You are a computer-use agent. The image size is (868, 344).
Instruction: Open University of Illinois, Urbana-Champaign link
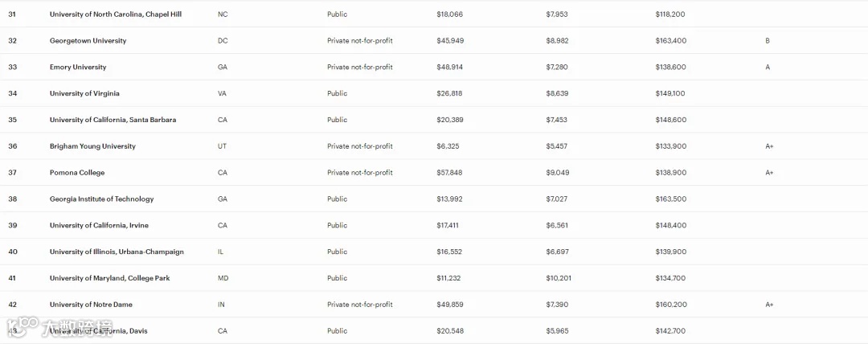(x=117, y=252)
